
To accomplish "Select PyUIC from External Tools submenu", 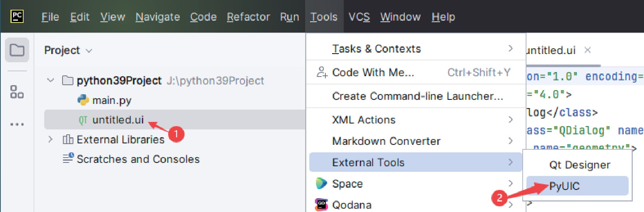I will pos(564,186).
